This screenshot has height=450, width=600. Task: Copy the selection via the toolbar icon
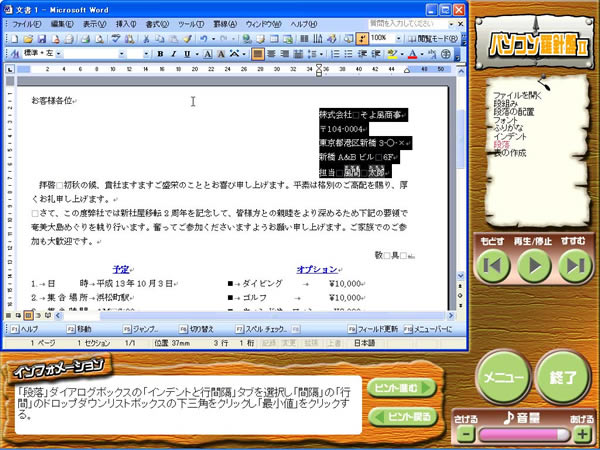tap(159, 39)
